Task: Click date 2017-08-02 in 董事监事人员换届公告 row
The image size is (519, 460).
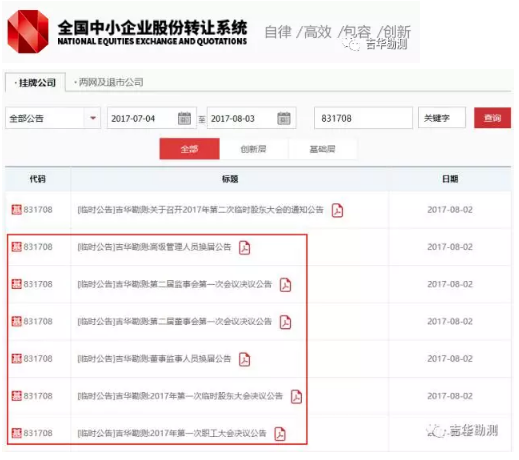Action: point(450,359)
